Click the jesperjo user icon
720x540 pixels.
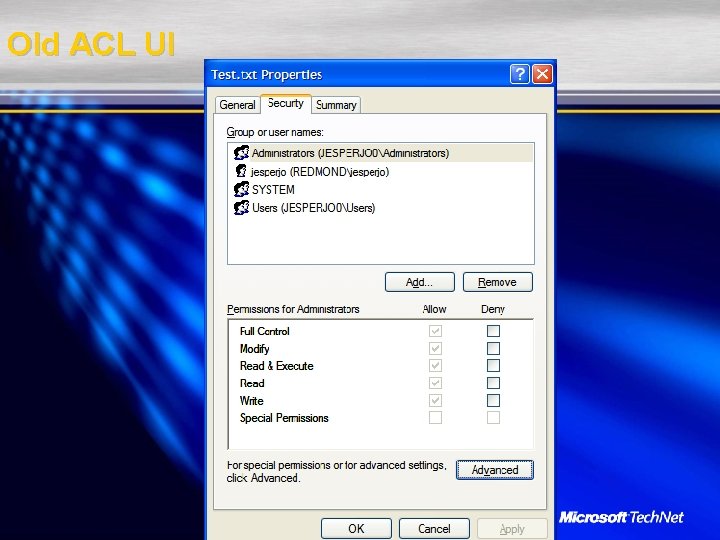click(x=241, y=171)
